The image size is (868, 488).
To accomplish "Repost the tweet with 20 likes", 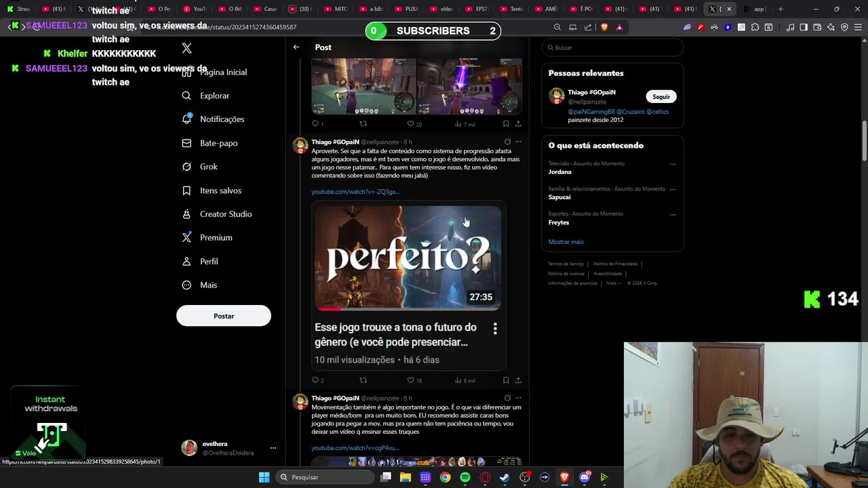I will 363,123.
